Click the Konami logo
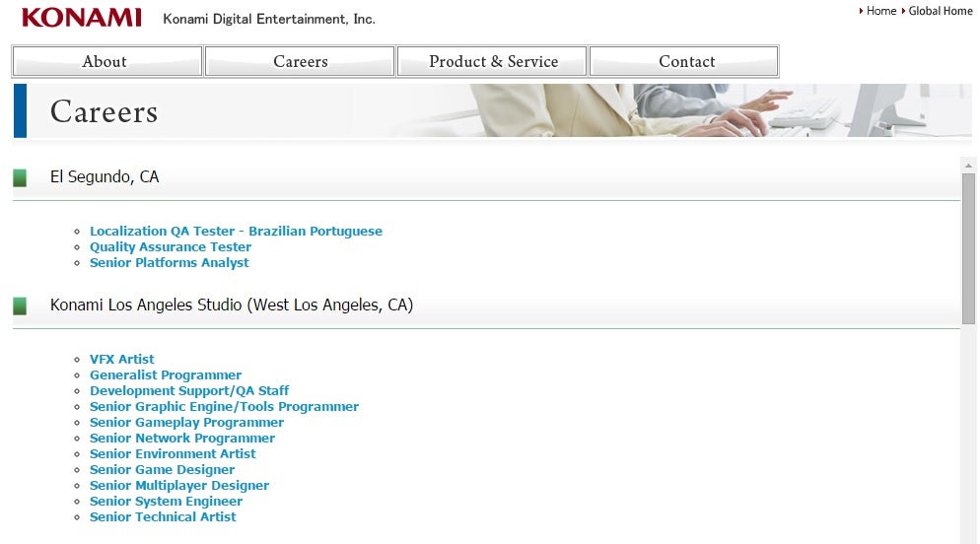This screenshot has height=544, width=980. [81, 18]
